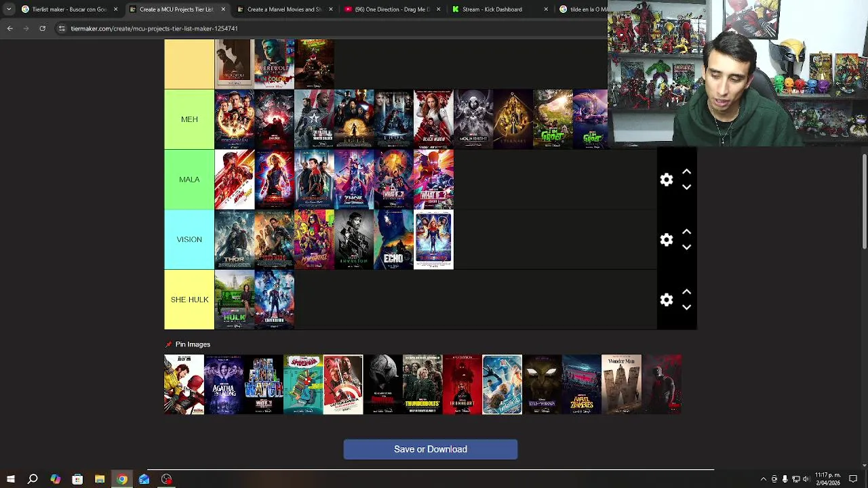Image resolution: width=868 pixels, height=488 pixels.
Task: Open Chrome from the taskbar
Action: click(122, 479)
